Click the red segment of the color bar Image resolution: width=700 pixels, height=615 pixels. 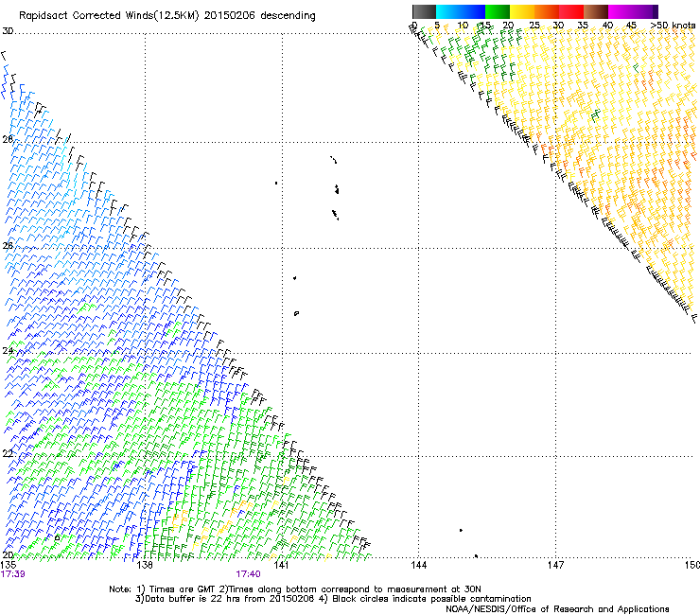click(x=571, y=11)
